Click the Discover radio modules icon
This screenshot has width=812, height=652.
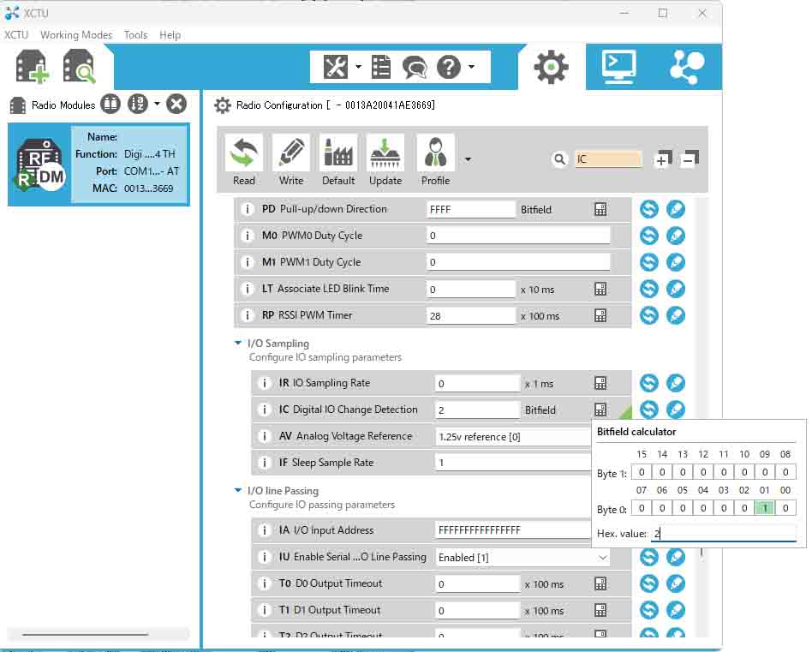point(79,66)
